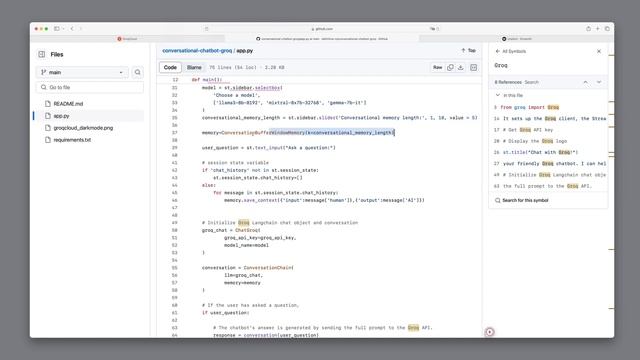640x360 pixels.
Task: Focus the 'Go to file' input
Action: [90, 87]
